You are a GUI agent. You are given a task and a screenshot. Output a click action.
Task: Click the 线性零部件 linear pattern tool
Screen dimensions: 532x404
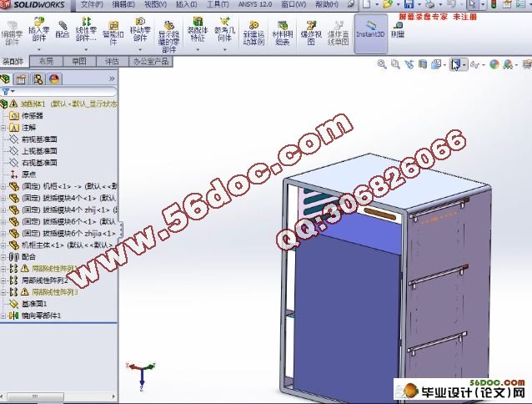[86, 30]
